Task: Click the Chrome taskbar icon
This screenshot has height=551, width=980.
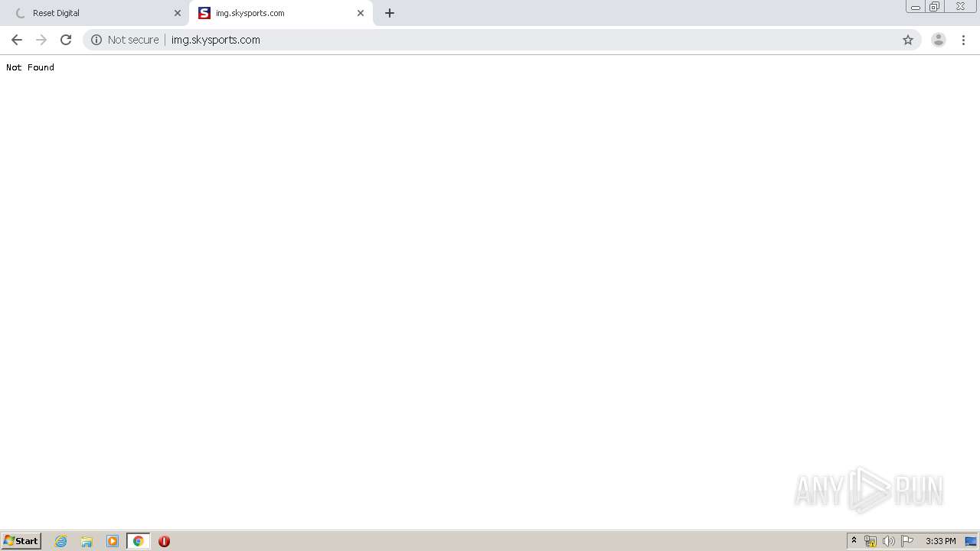Action: click(139, 541)
